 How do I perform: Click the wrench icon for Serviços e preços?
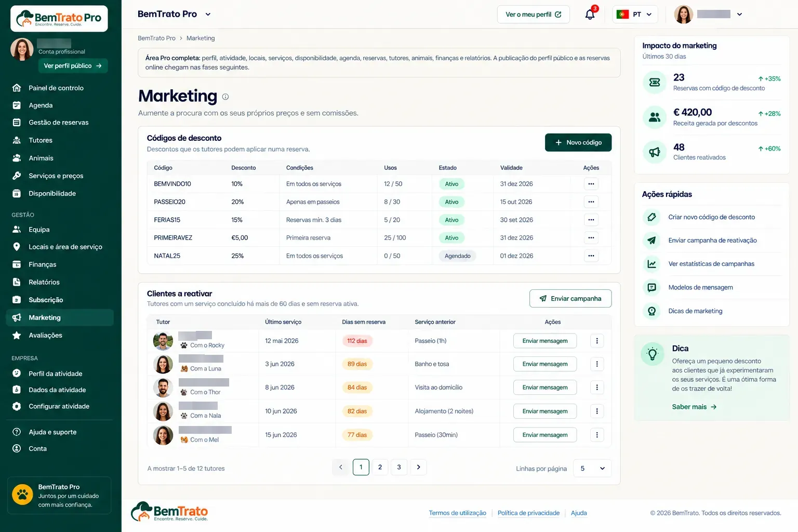click(17, 176)
